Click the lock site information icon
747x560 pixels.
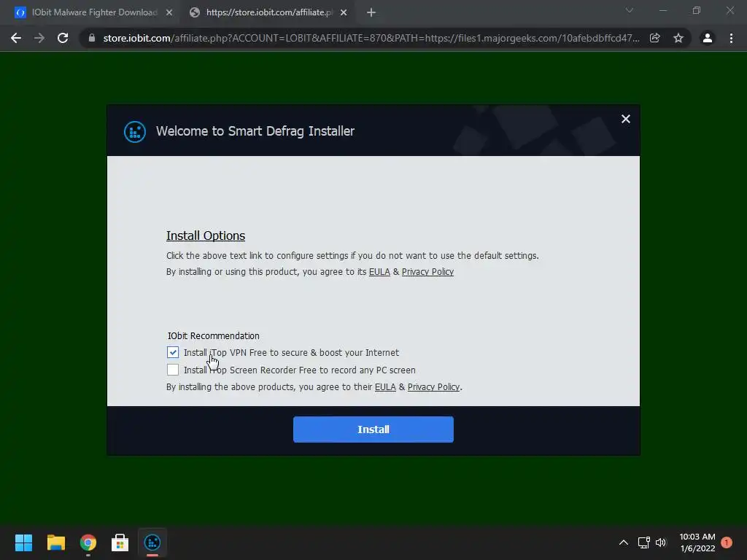tap(92, 38)
